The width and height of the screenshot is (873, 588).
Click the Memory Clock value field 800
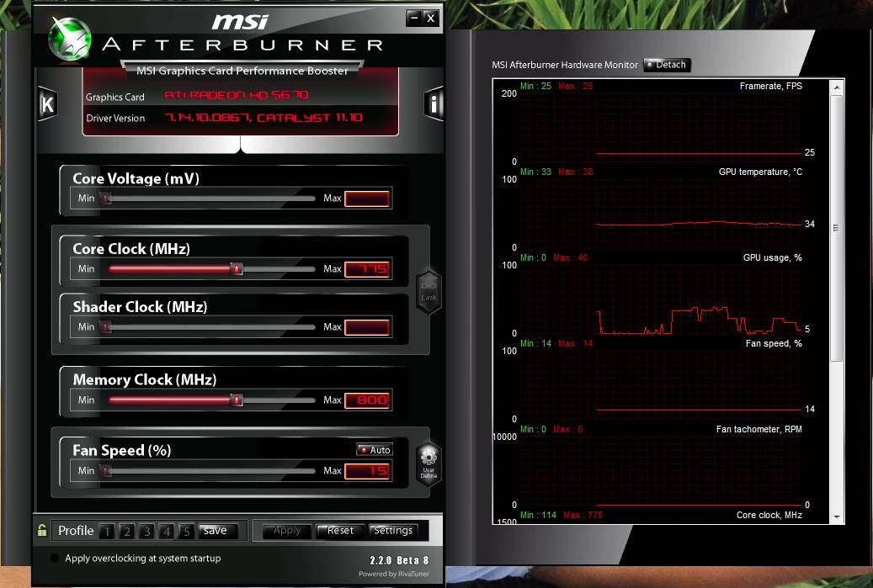pyautogui.click(x=367, y=400)
